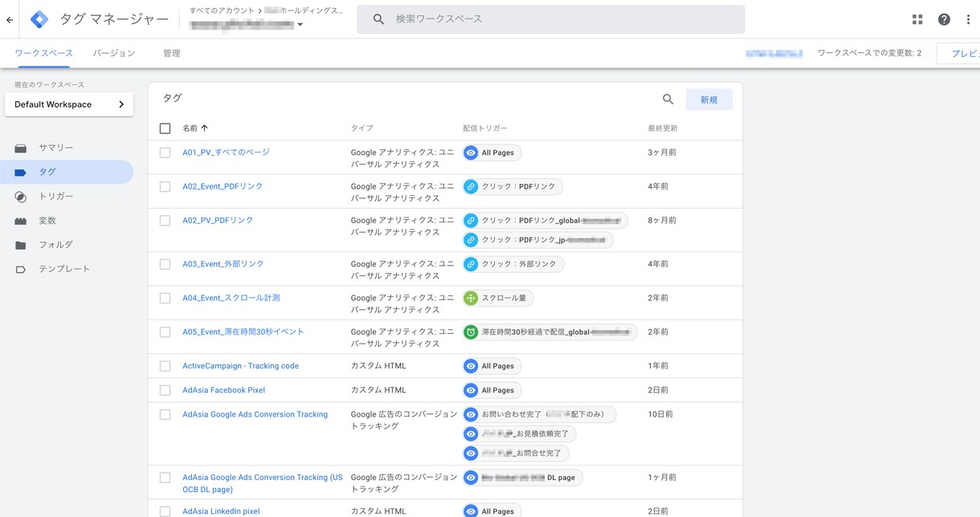Click the 変数 sidebar icon
Image resolution: width=980 pixels, height=517 pixels.
(21, 221)
